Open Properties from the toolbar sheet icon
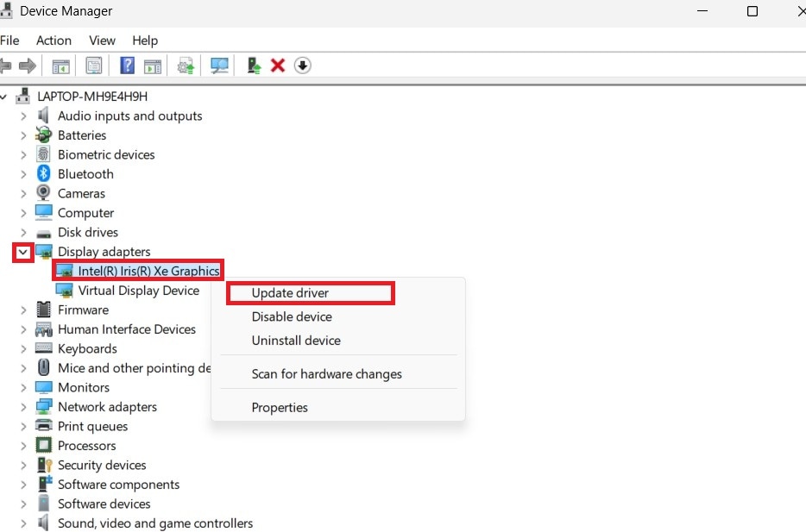Image resolution: width=806 pixels, height=532 pixels. [94, 66]
